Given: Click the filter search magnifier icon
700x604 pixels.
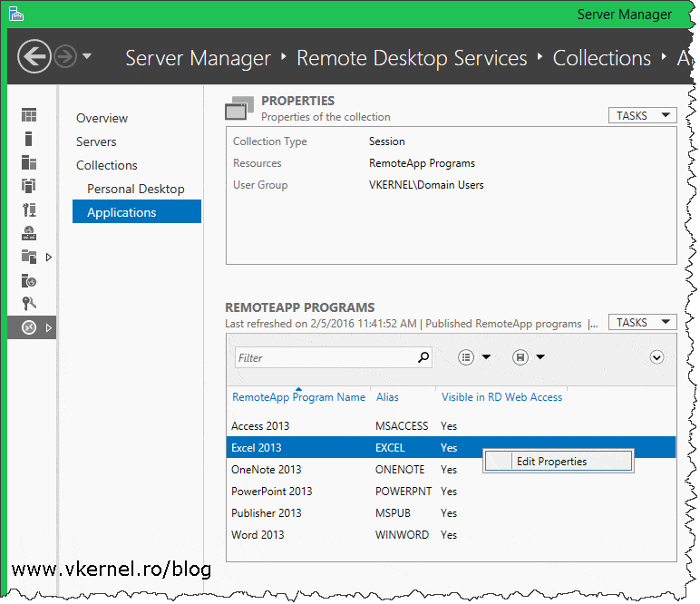Looking at the screenshot, I should pos(423,357).
